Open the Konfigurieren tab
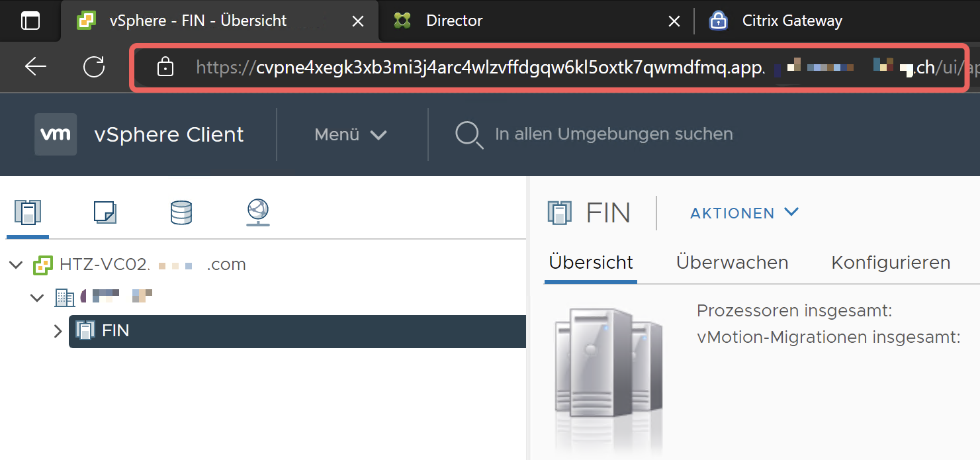Viewport: 980px width, 460px height. click(890, 262)
